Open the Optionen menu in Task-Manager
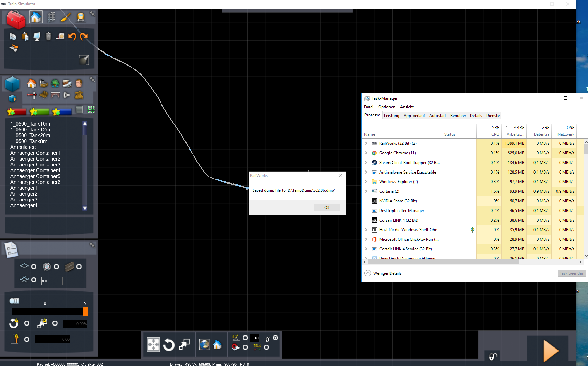Viewport: 588px width, 366px height. (x=387, y=107)
